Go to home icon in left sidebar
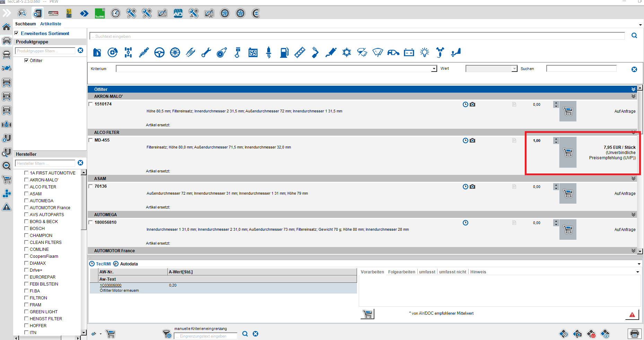 (x=7, y=27)
